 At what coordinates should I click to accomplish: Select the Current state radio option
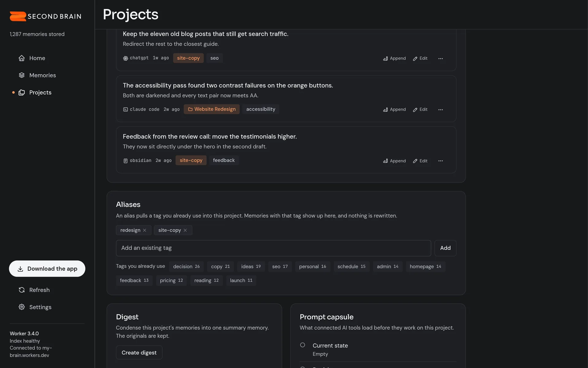[x=303, y=345]
